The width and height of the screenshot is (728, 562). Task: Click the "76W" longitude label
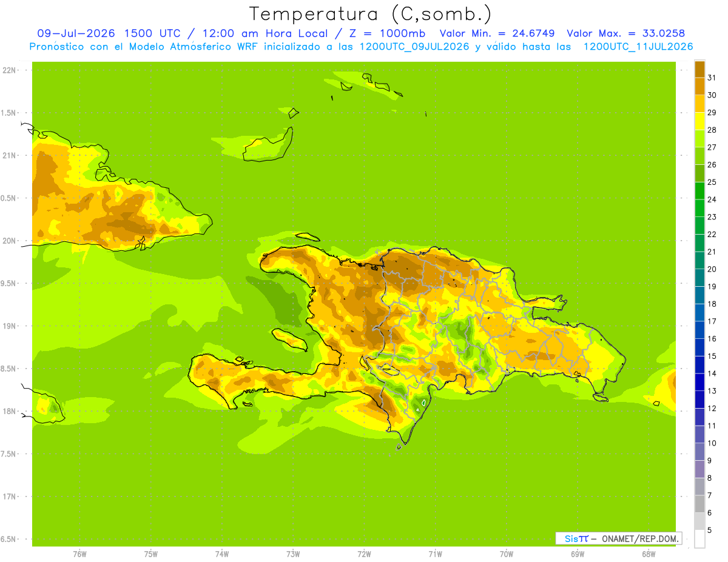pos(79,554)
